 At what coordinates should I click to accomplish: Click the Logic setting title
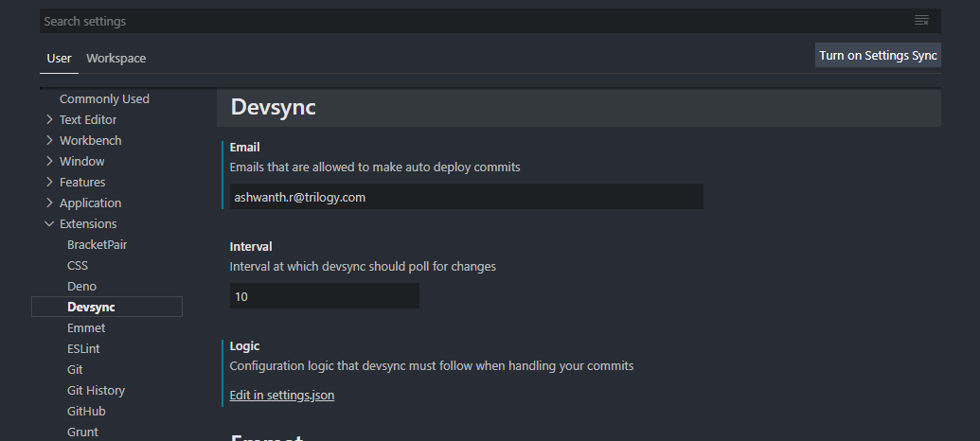(x=244, y=345)
